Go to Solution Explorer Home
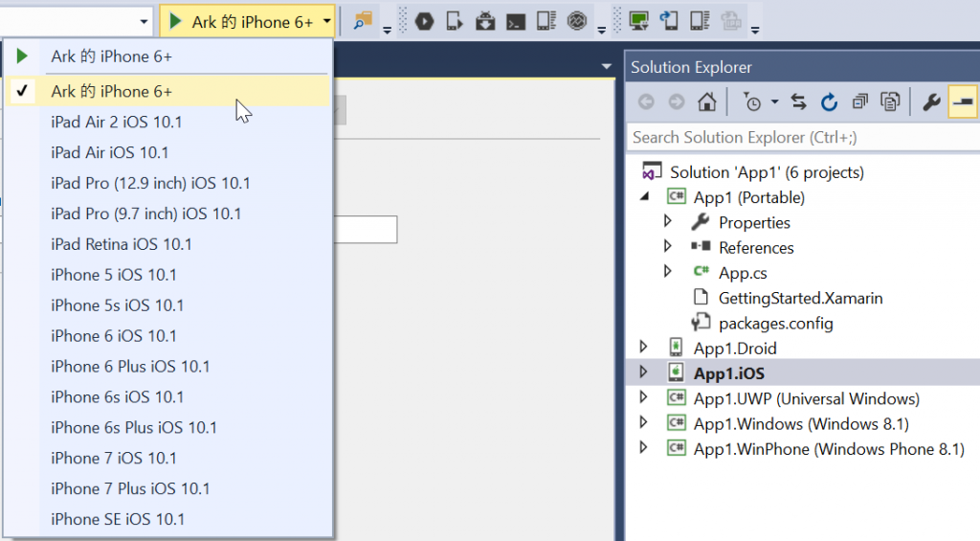Screen dimensions: 980x541 [x=707, y=101]
